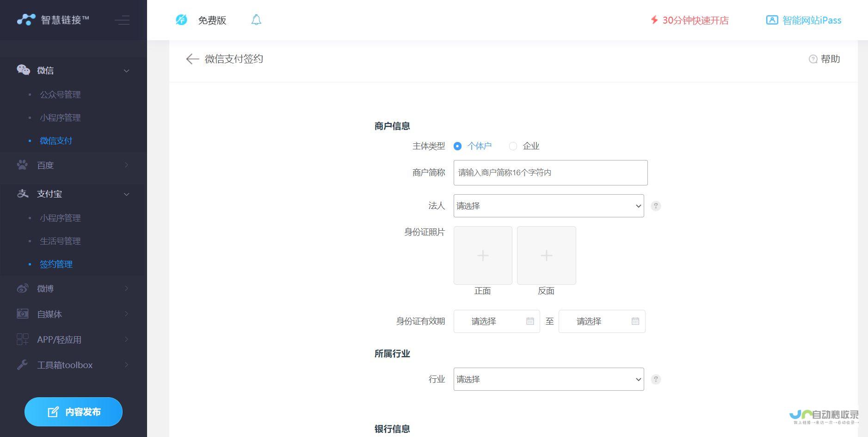Click the 30分钟快速开店 link
Screen dimensions: 868x437
[x=696, y=20]
